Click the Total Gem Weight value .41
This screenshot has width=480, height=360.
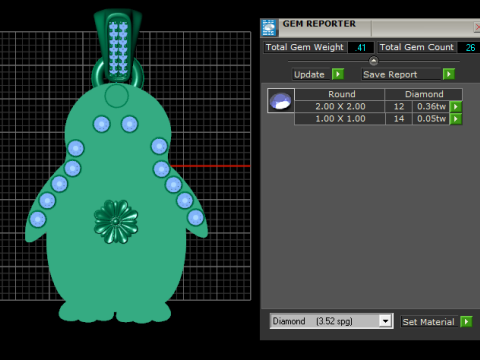point(361,48)
